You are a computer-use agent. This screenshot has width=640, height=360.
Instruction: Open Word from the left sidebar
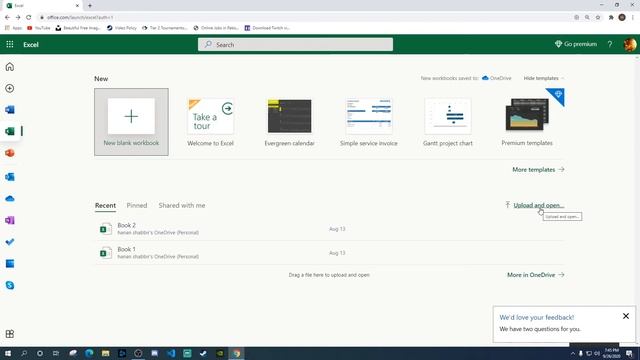(x=10, y=109)
